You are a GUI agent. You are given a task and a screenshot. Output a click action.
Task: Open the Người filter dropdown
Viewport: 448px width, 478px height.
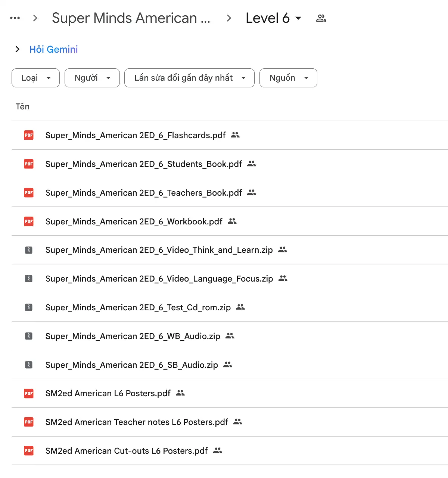click(x=92, y=78)
